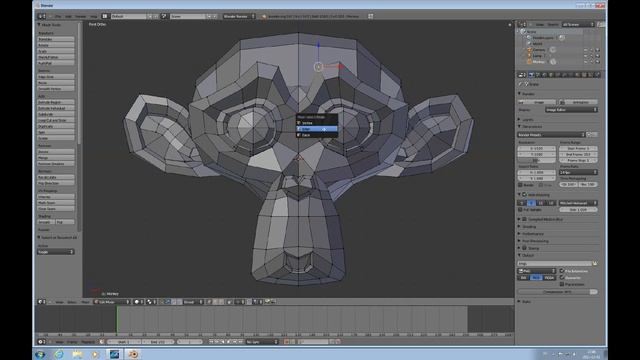The image size is (640, 360).
Task: Click the Translate button in Mesh Tools
Action: [56, 39]
